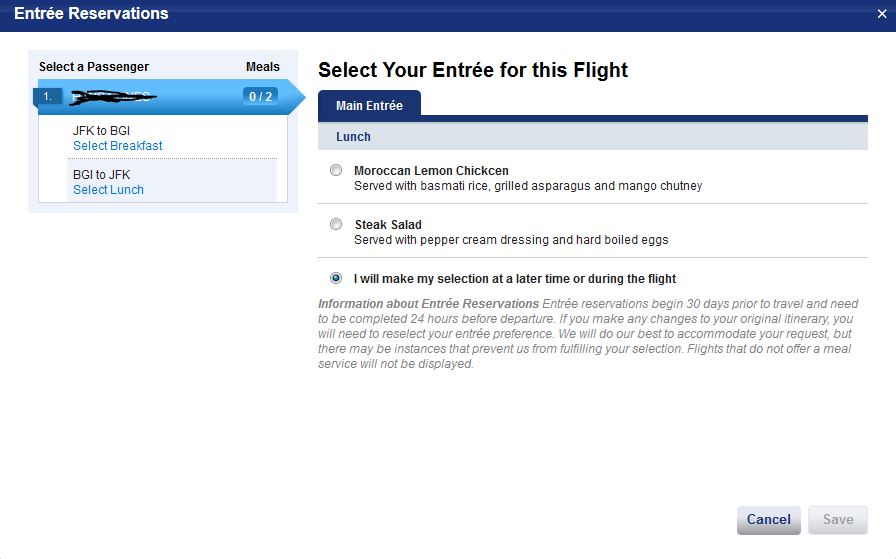Click the Lunch section header
This screenshot has height=559, width=896.
(x=353, y=137)
